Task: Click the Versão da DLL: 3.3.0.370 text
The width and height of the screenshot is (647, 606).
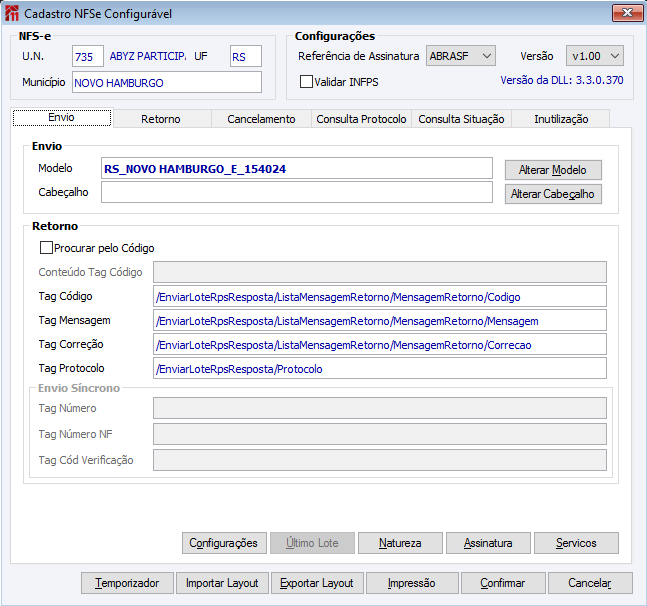Action: tap(562, 80)
